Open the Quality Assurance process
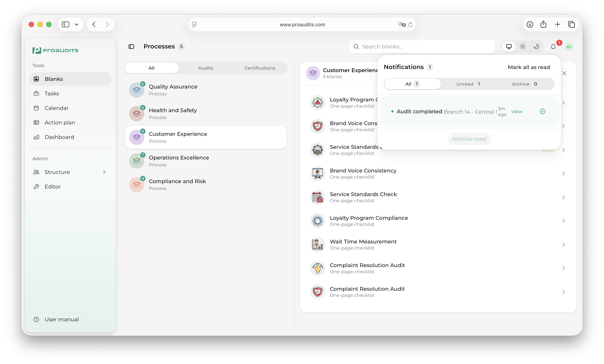Screen dimensions: 604x364 coord(206,90)
